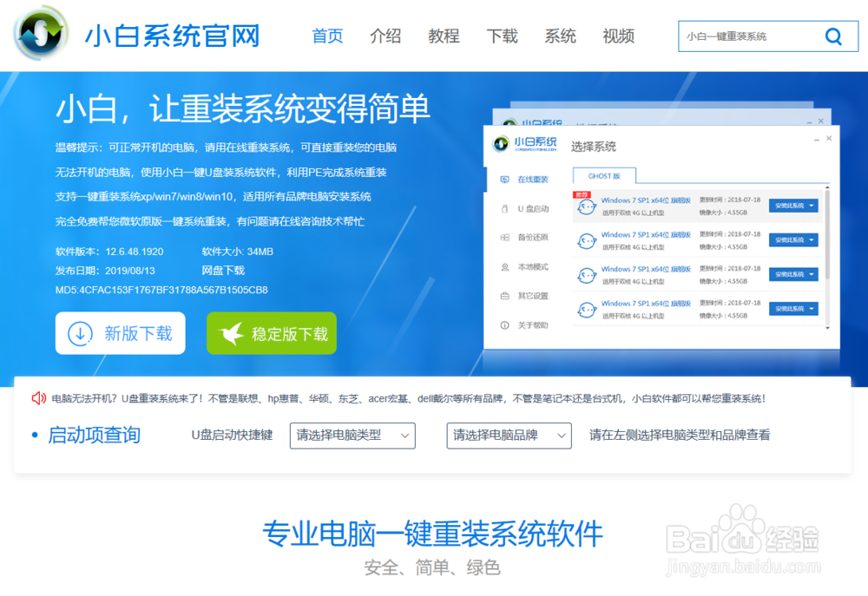Select 本地模式 icon in the preview sidebar
Viewport: 868px width, 596px height.
505,266
